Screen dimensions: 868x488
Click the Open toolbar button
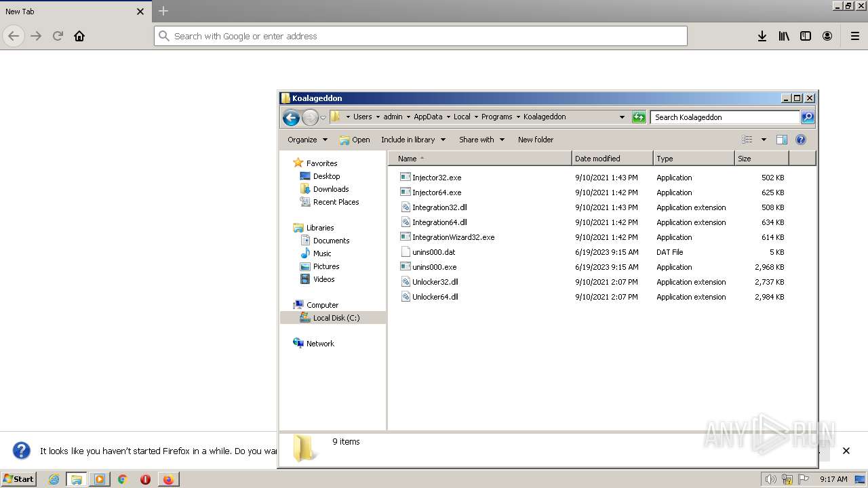pos(355,140)
